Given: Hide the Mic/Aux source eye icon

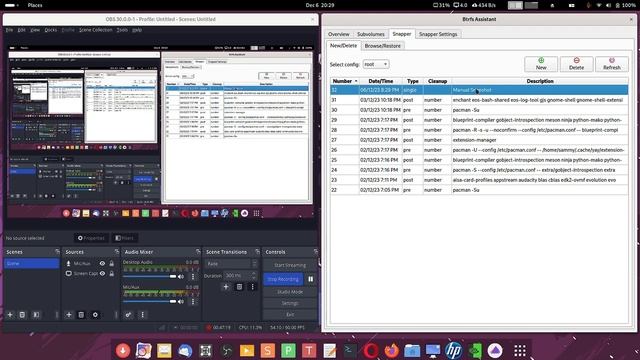Looking at the screenshot, I should click(x=102, y=264).
